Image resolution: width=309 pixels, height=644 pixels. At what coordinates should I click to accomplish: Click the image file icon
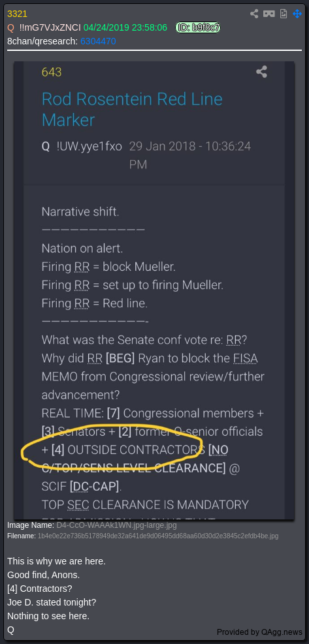(284, 14)
